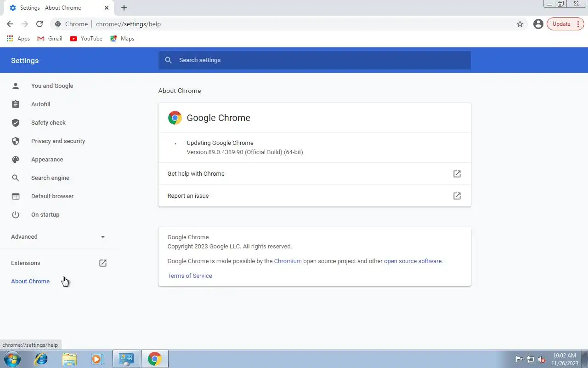Open a new tab with plus button
This screenshot has height=368, width=588.
pos(124,8)
